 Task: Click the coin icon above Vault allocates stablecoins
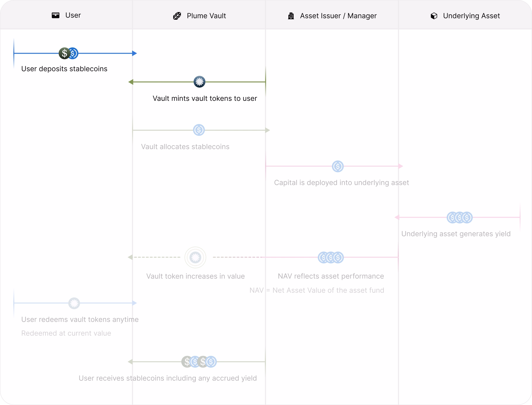(x=199, y=130)
